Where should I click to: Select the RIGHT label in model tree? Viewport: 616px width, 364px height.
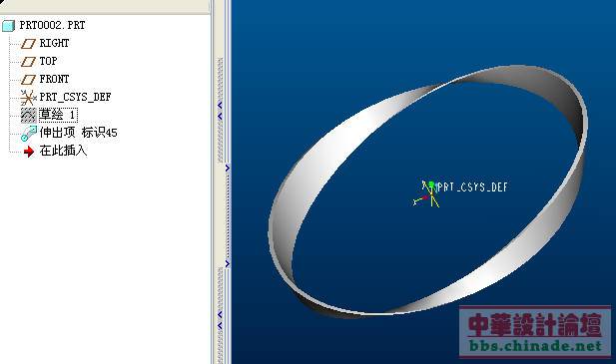point(54,43)
